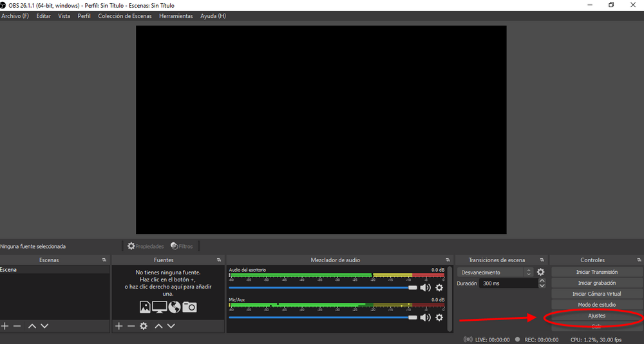Adjust Audio del escritorio volume slider
Screen dimensions: 644x344
[x=323, y=288]
